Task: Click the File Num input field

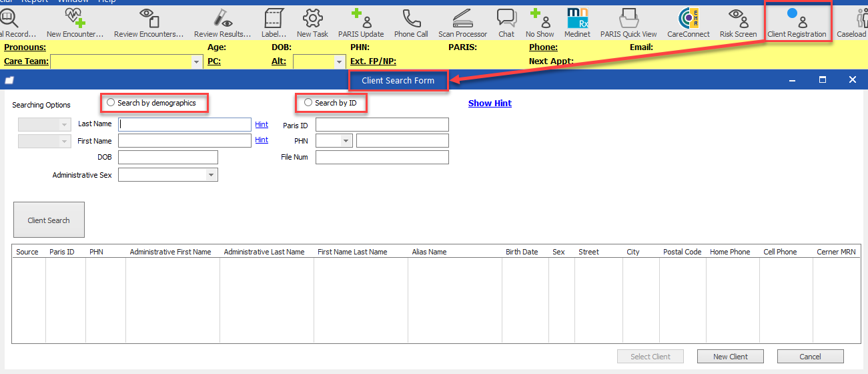Action: pos(382,158)
